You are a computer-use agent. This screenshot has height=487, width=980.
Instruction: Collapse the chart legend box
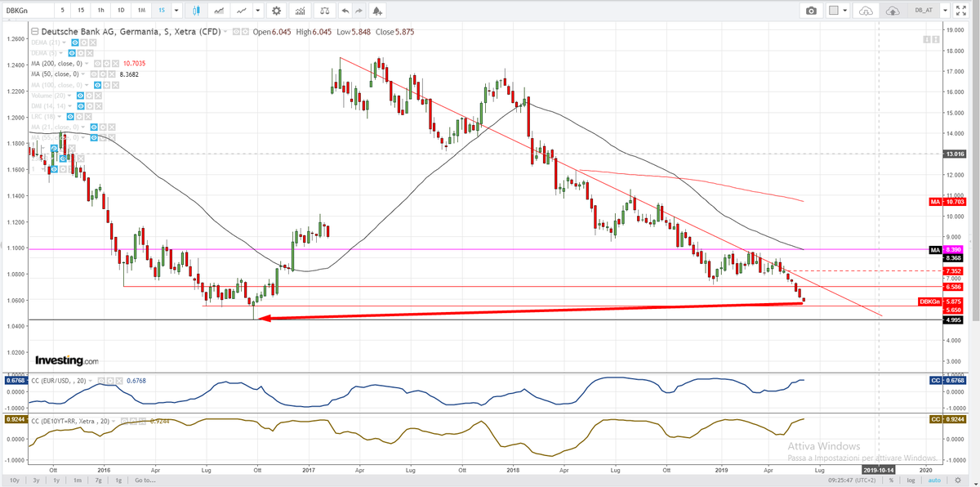pyautogui.click(x=34, y=32)
